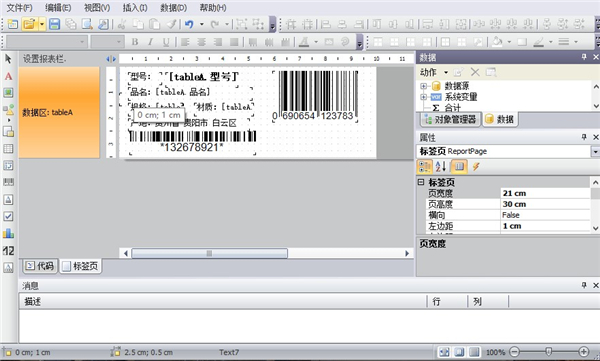Open the 标签页 ReportPage object dropdown
The height and width of the screenshot is (361, 600).
pos(595,152)
